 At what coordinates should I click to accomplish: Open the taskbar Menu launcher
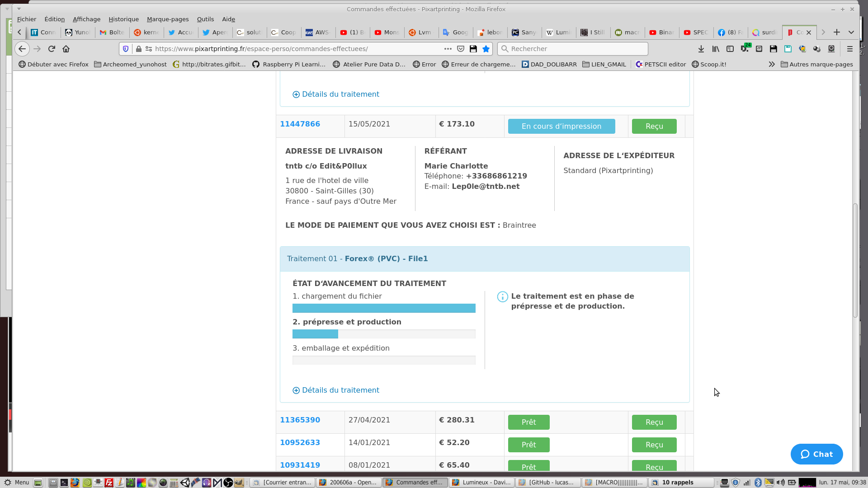pyautogui.click(x=17, y=482)
